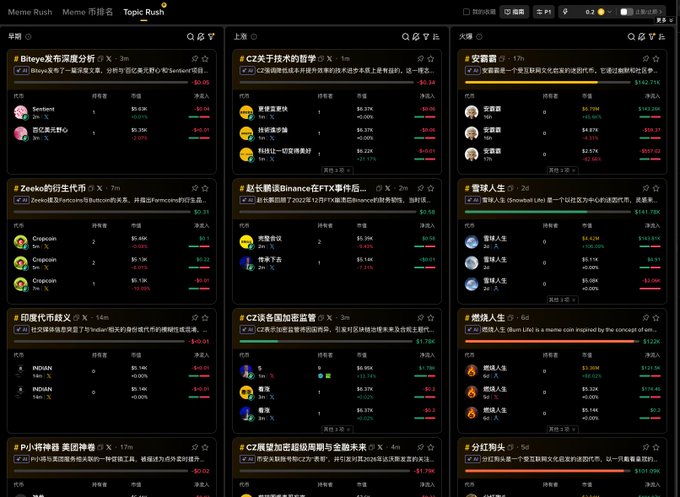The width and height of the screenshot is (680, 497).
Task: Pin the 安霸霸 topic card
Action: (x=646, y=59)
